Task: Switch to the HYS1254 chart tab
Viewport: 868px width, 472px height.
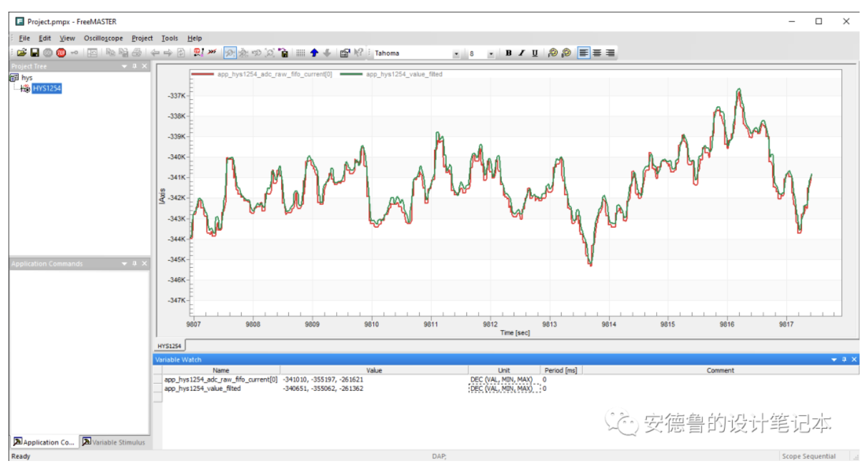Action: click(x=169, y=346)
